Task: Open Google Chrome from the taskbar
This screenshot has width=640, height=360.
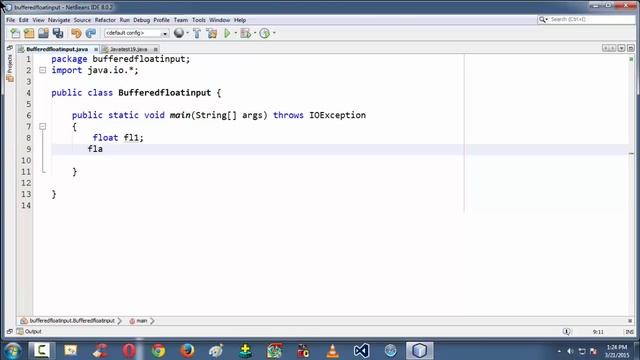Action: click(158, 351)
